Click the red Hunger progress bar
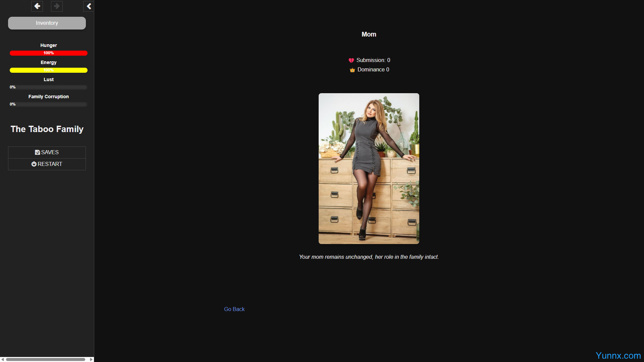The image size is (644, 362). (49, 53)
